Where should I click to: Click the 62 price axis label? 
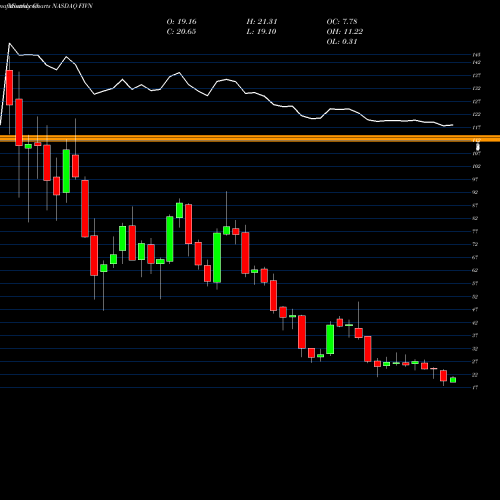click(x=475, y=270)
